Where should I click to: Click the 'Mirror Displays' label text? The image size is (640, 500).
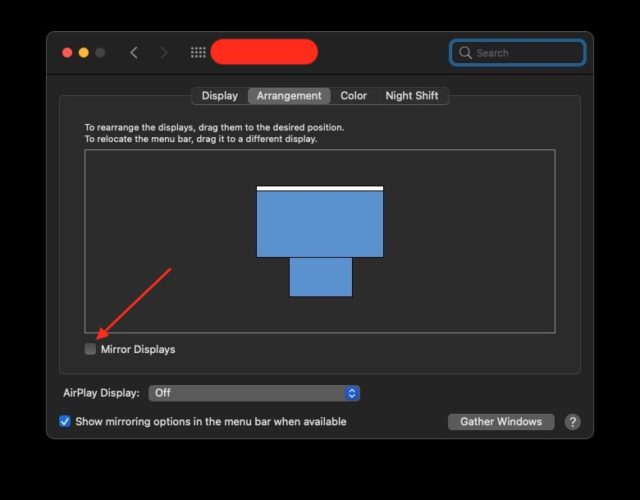point(138,349)
